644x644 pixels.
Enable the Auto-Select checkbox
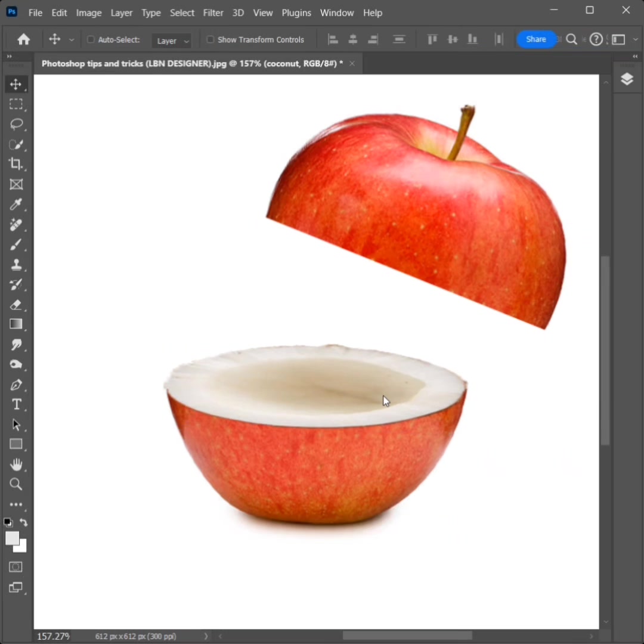point(91,39)
